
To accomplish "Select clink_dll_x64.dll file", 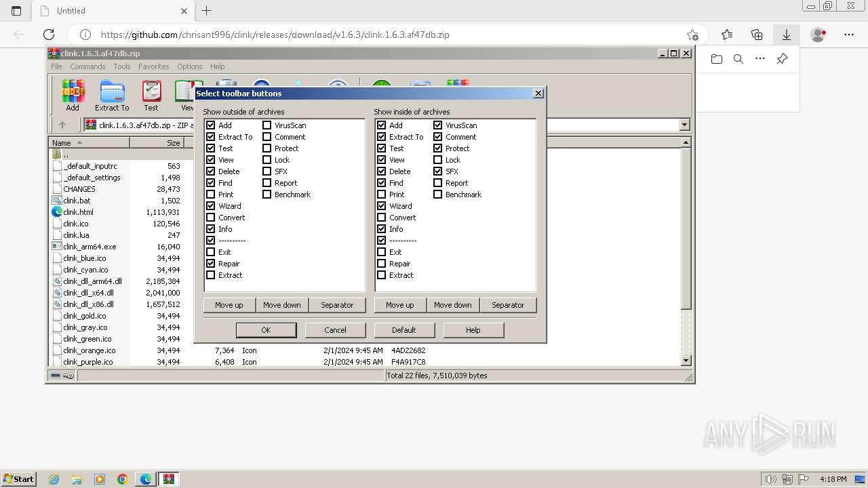I will point(87,293).
